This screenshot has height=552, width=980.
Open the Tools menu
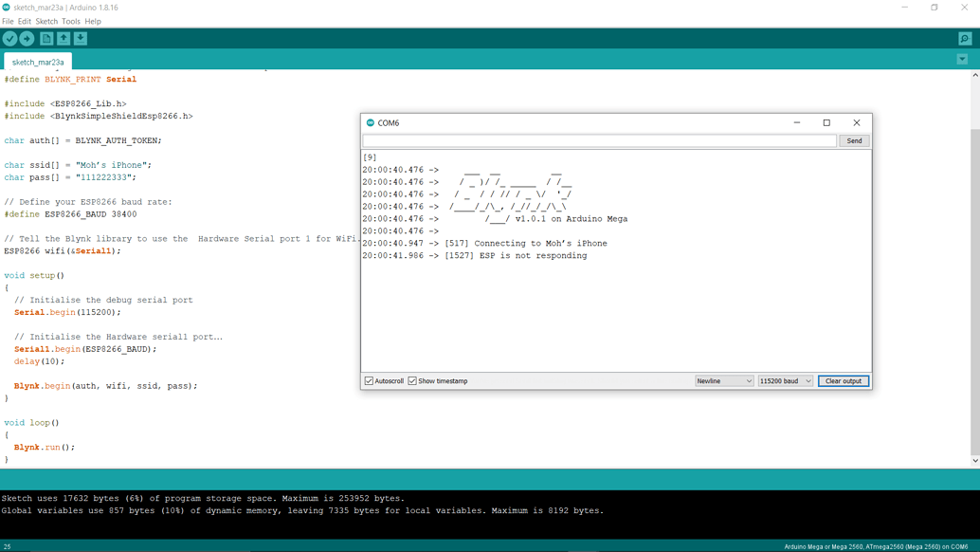[x=70, y=20]
